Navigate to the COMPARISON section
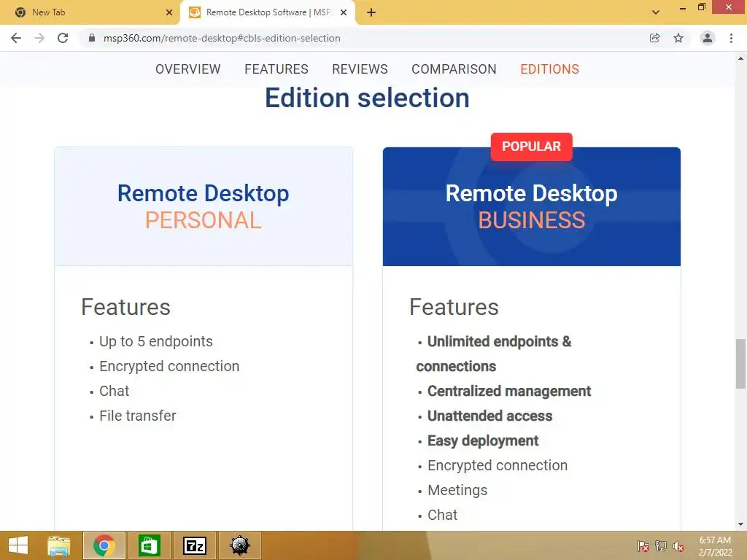 [454, 69]
